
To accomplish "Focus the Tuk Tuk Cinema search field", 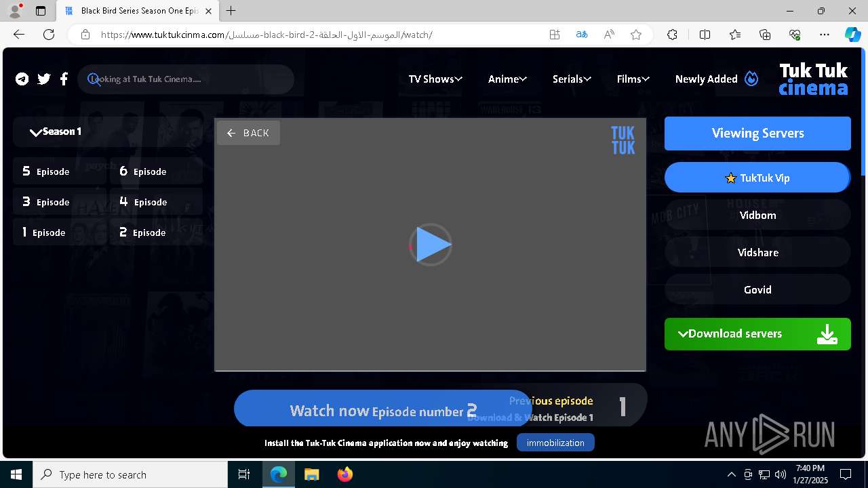I will coord(186,79).
